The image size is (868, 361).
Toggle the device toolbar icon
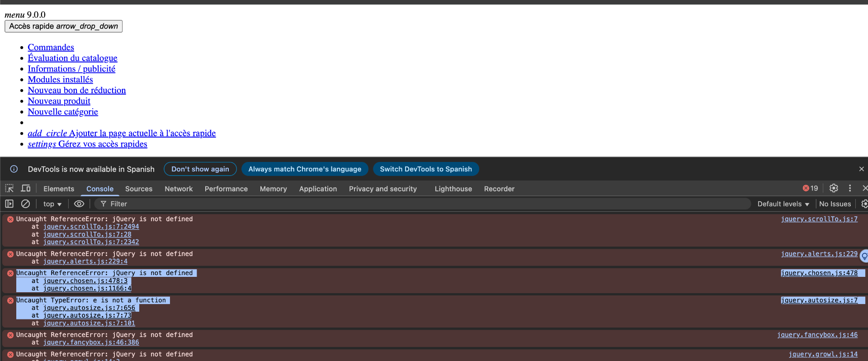point(26,188)
